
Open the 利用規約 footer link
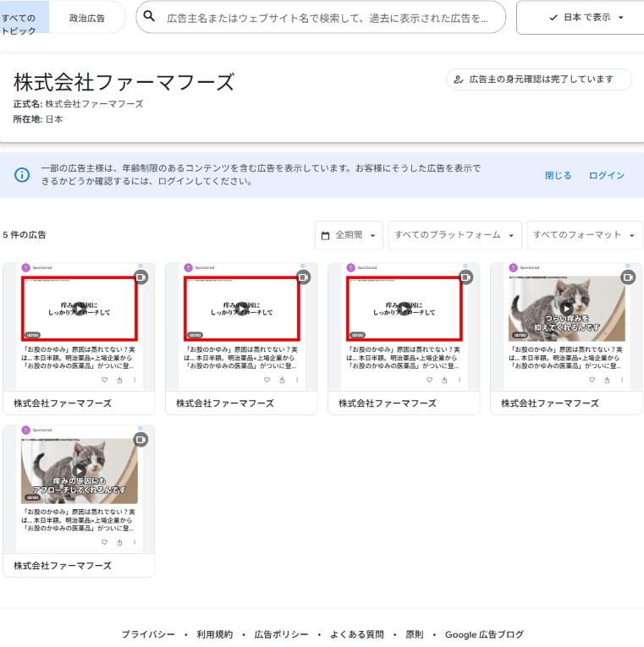click(215, 634)
